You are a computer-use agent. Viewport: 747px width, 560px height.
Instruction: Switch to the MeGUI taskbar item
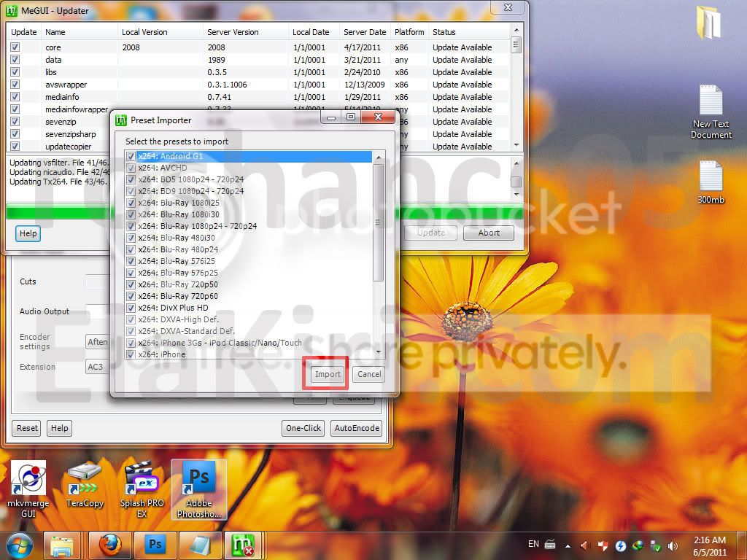[244, 545]
